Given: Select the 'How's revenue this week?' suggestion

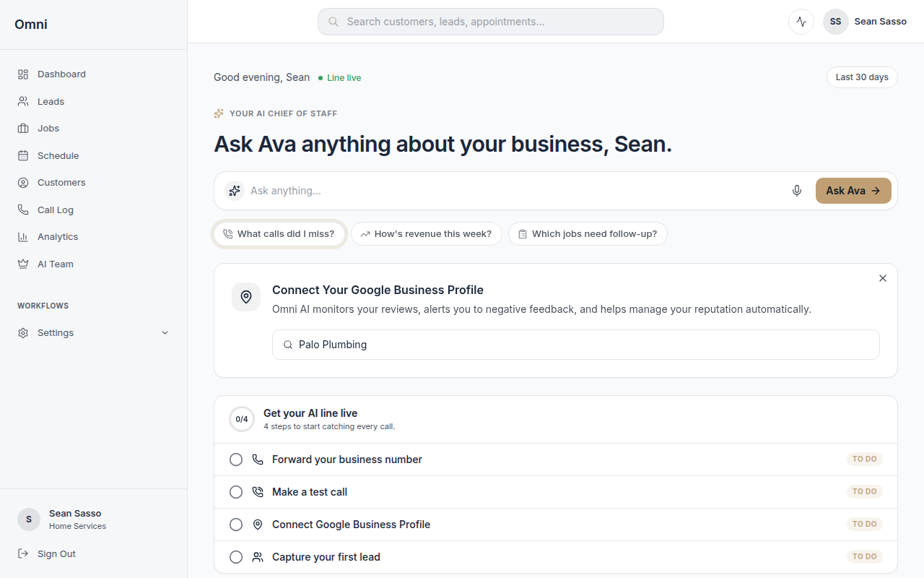Looking at the screenshot, I should tap(426, 234).
